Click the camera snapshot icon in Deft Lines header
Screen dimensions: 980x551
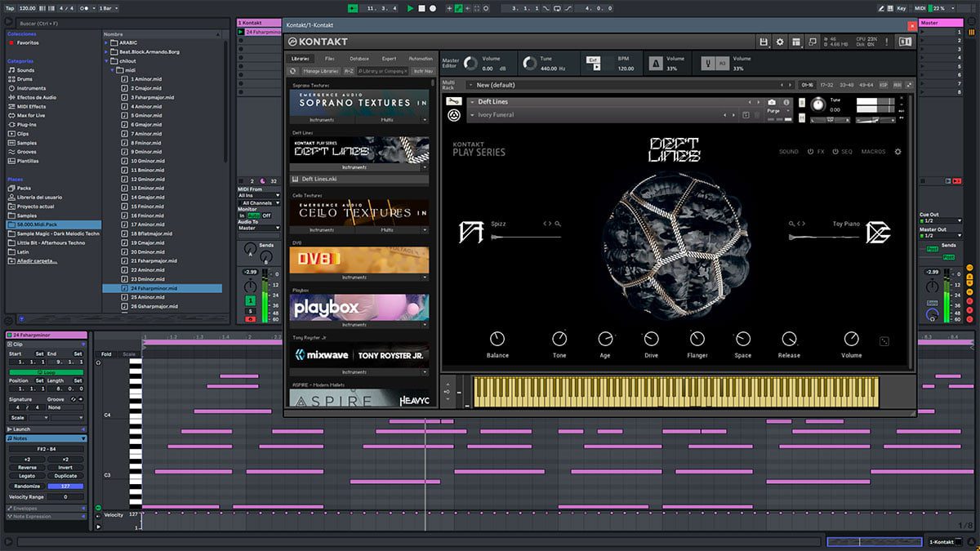click(772, 102)
